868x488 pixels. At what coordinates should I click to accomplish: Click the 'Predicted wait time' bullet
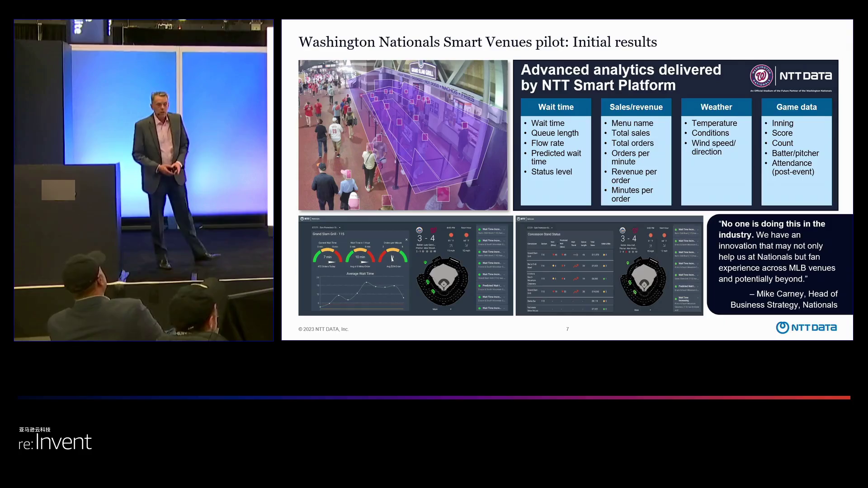(556, 157)
